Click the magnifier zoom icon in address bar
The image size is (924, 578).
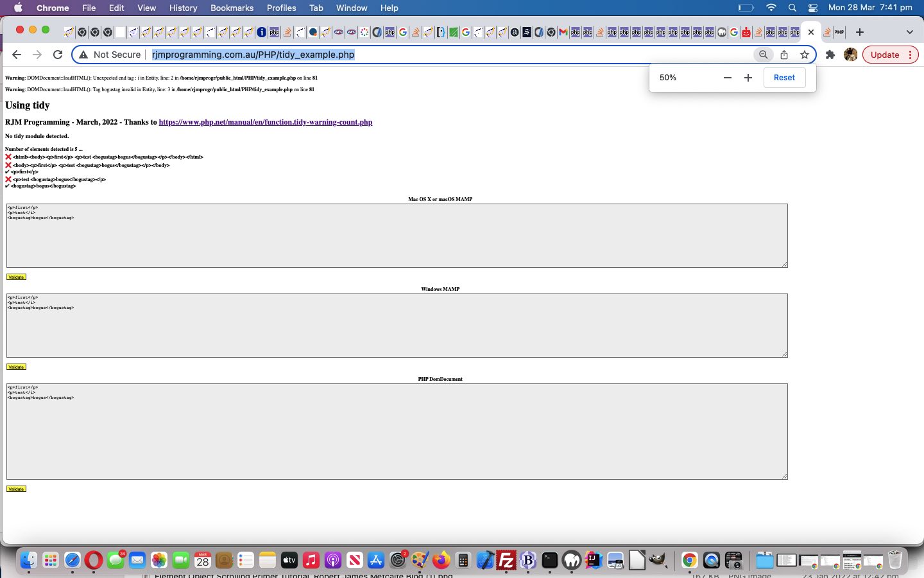[x=763, y=55]
